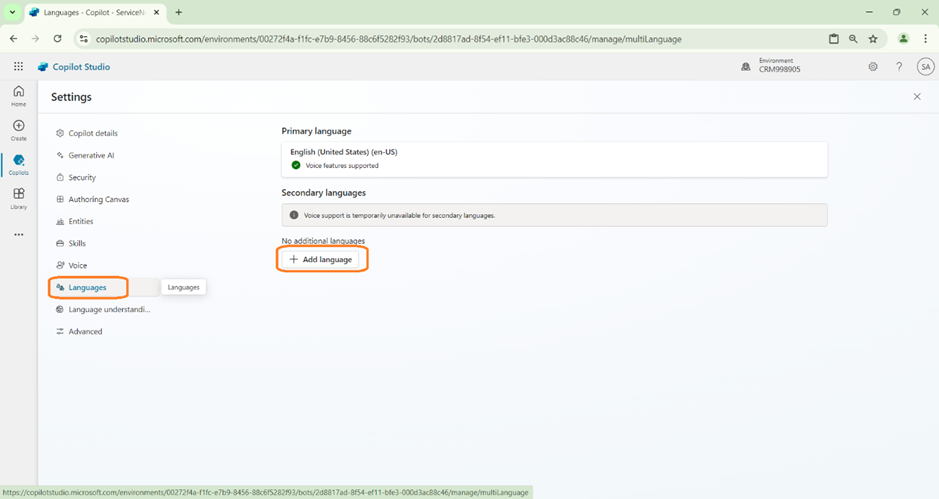The width and height of the screenshot is (939, 499).
Task: Go to Security settings section
Action: pyautogui.click(x=82, y=177)
